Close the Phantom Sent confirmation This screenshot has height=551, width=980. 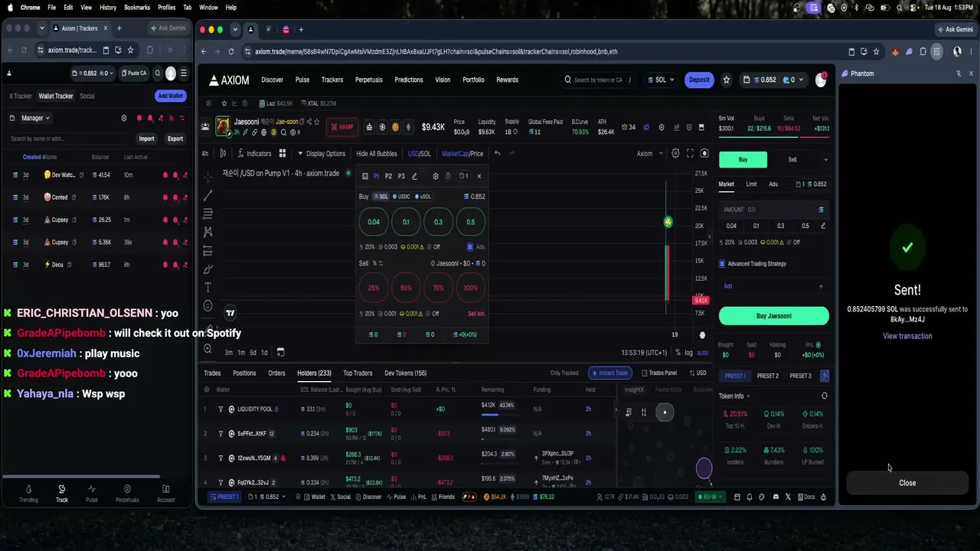pyautogui.click(x=907, y=483)
